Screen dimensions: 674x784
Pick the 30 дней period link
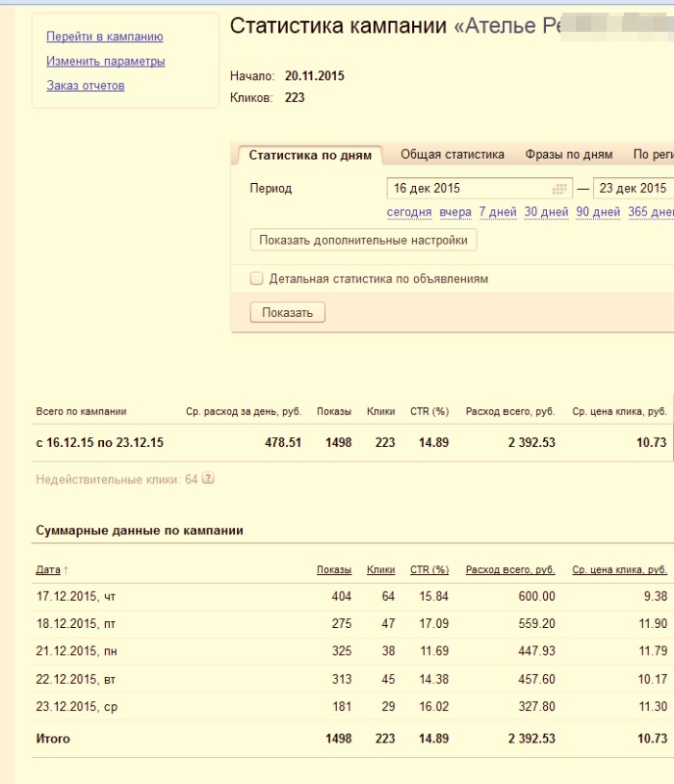pyautogui.click(x=546, y=213)
